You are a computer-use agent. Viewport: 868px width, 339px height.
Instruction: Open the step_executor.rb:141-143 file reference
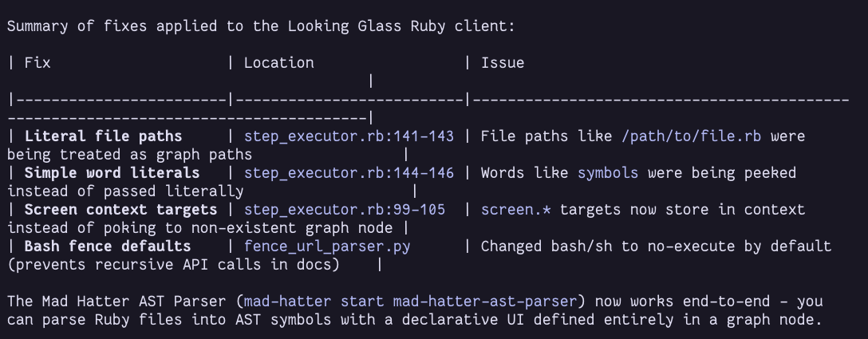point(349,136)
